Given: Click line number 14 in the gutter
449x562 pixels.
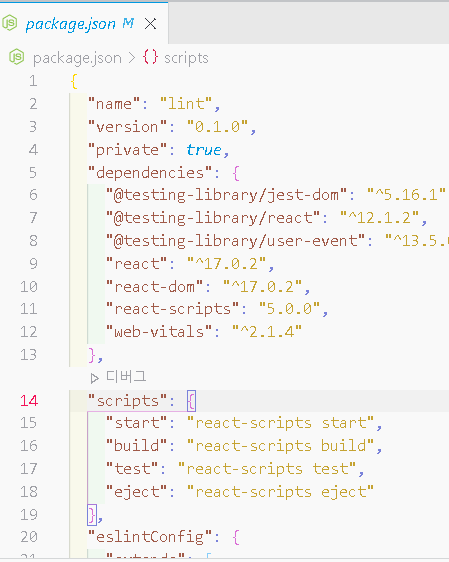Looking at the screenshot, I should (29, 401).
